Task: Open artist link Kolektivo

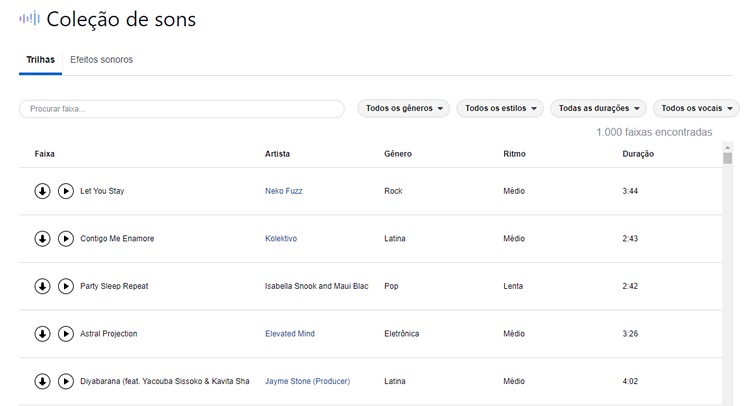Action: [281, 239]
